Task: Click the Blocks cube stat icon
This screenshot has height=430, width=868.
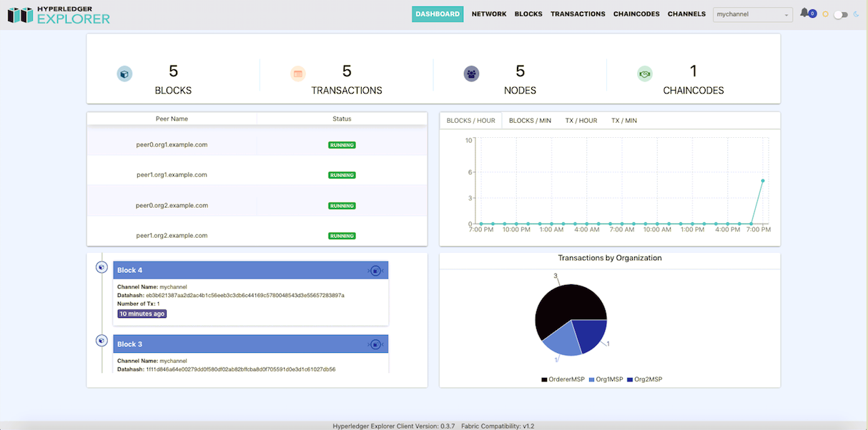Action: tap(124, 74)
